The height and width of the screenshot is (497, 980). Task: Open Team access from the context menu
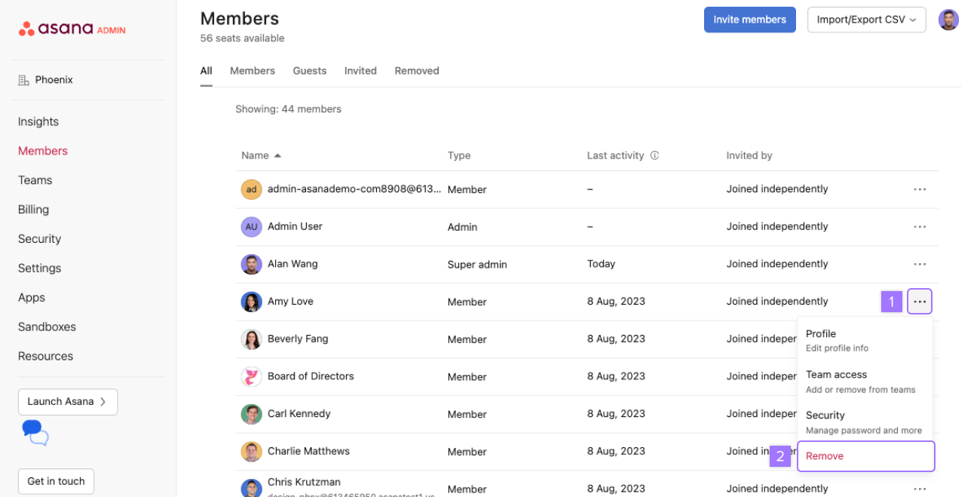point(836,374)
